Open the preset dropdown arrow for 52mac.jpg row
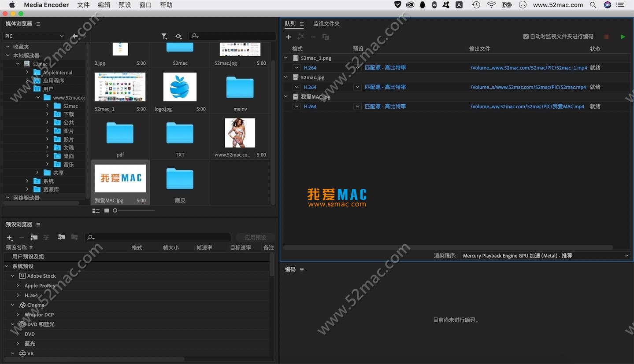Viewport: 634px width, 364px height. pyautogui.click(x=358, y=87)
